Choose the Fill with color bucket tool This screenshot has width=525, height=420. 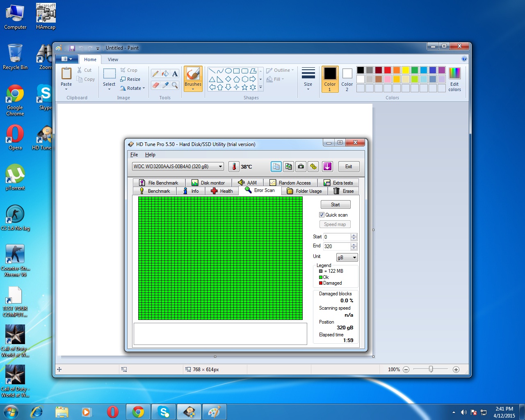point(165,74)
